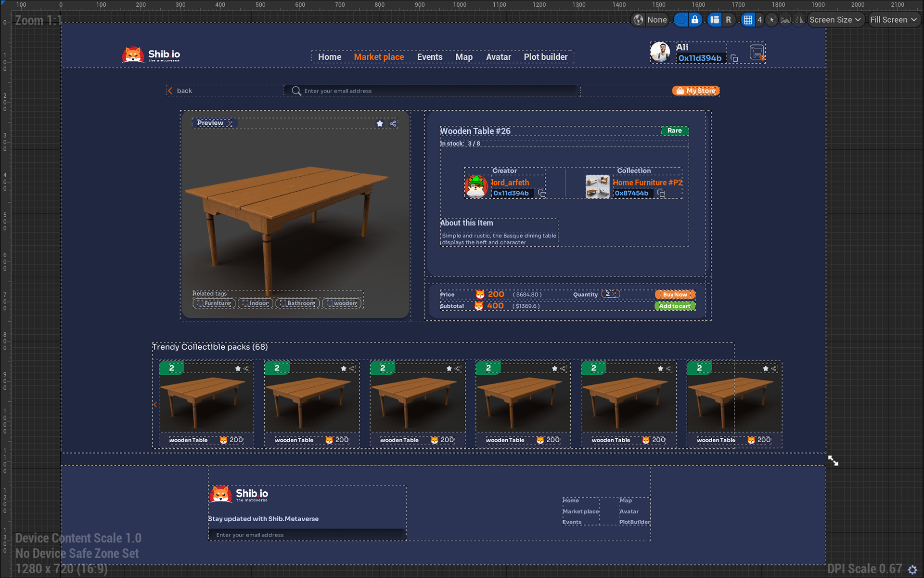Click the footer Shib.io logo

click(239, 494)
